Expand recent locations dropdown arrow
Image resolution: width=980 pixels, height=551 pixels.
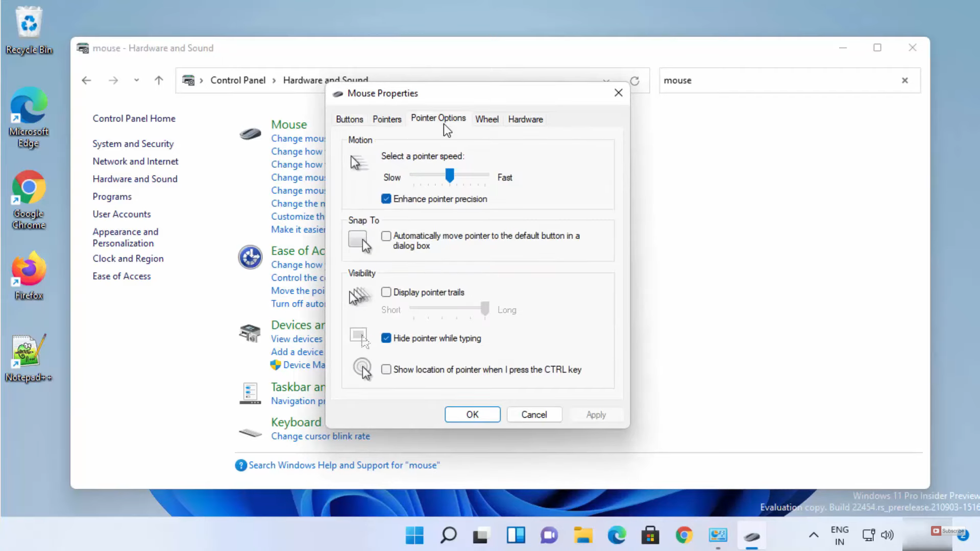136,80
